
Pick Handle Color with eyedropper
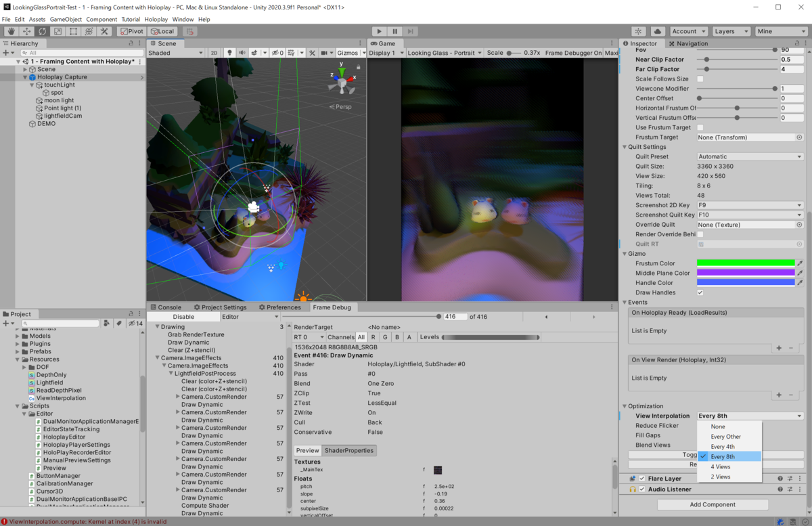coord(800,283)
